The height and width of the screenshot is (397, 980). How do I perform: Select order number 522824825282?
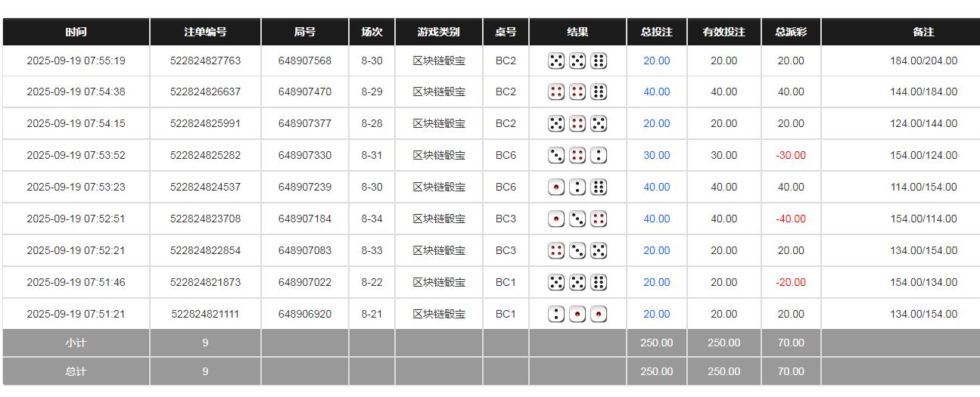click(x=205, y=156)
